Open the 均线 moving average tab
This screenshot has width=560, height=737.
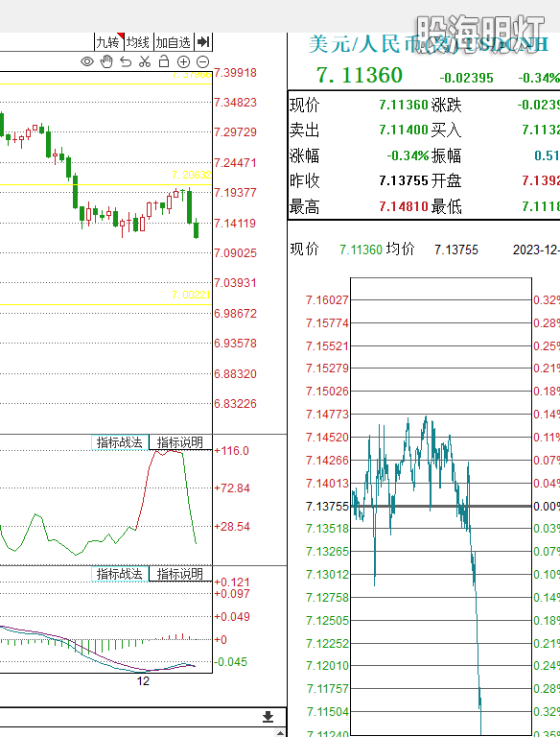click(138, 42)
